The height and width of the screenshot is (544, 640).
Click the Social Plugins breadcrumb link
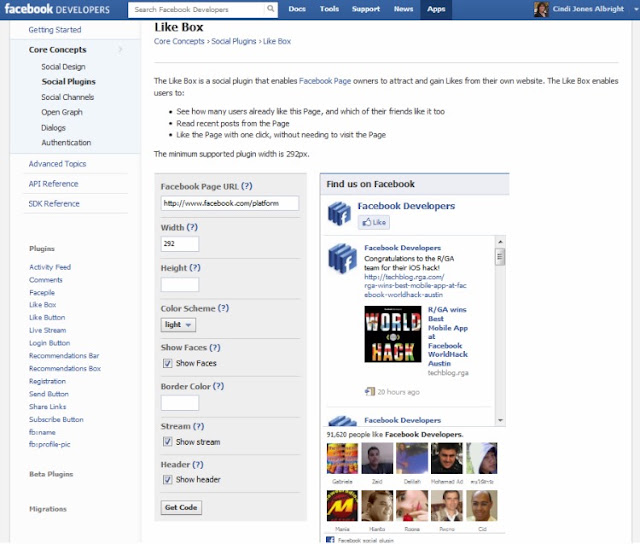pos(233,41)
